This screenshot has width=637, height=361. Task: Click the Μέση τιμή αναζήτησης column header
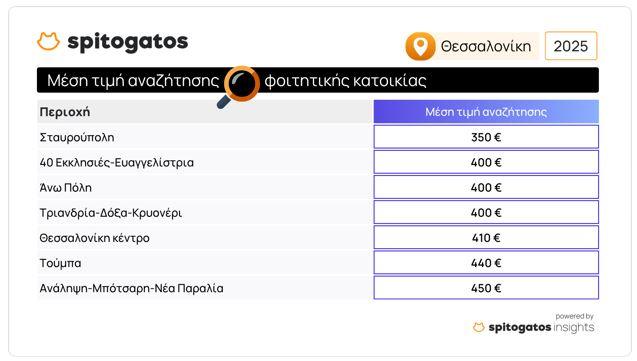(x=486, y=112)
